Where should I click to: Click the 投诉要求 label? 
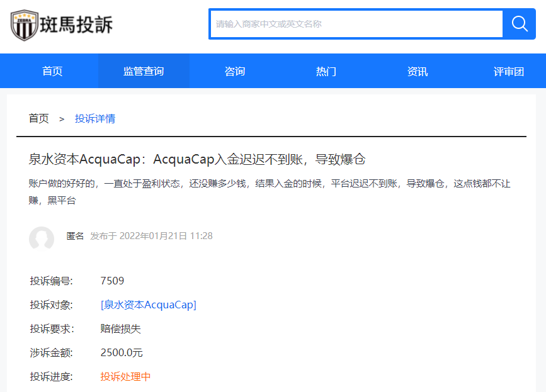pos(52,328)
